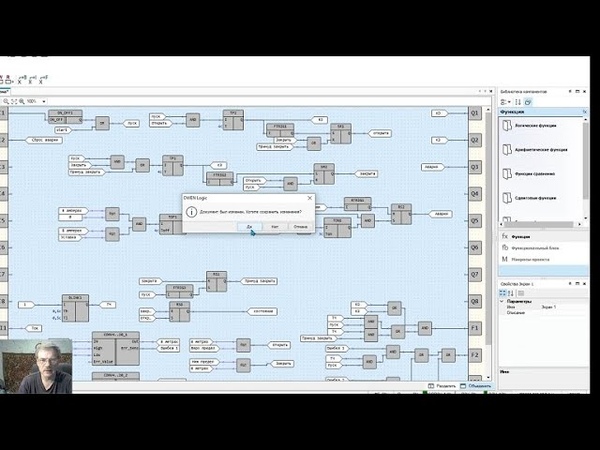Collapse the Параметры section in properties

[x=502, y=302]
